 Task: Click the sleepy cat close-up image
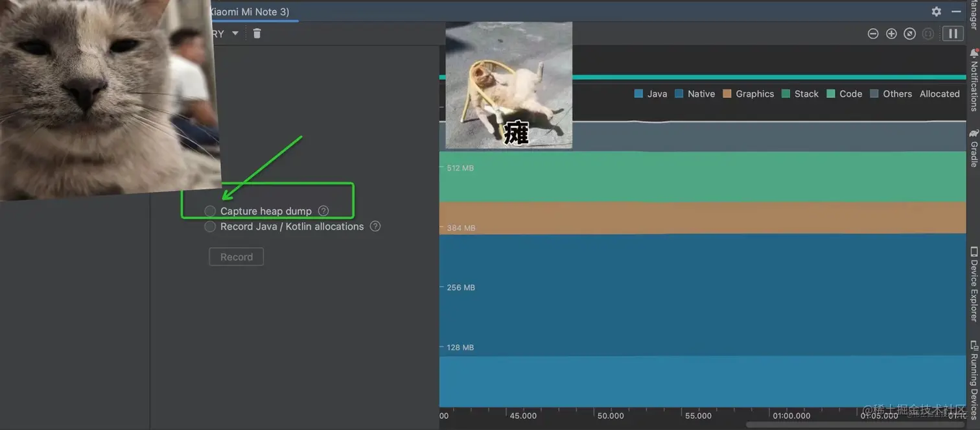tap(110, 97)
